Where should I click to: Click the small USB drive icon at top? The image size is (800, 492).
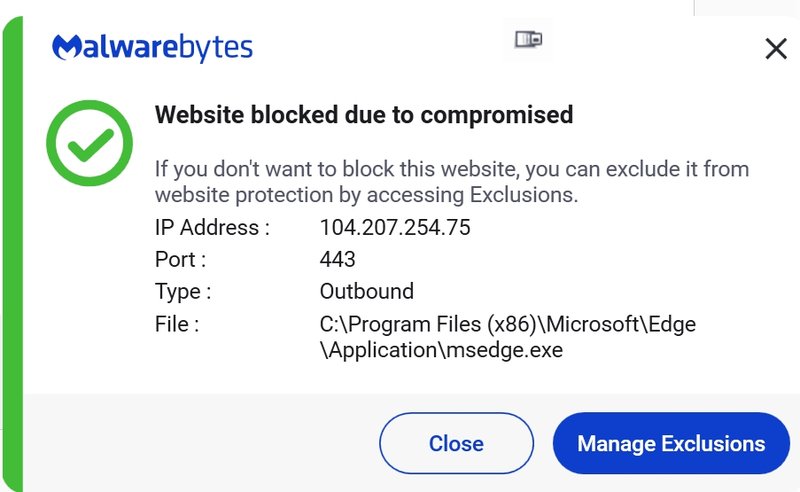[x=528, y=39]
